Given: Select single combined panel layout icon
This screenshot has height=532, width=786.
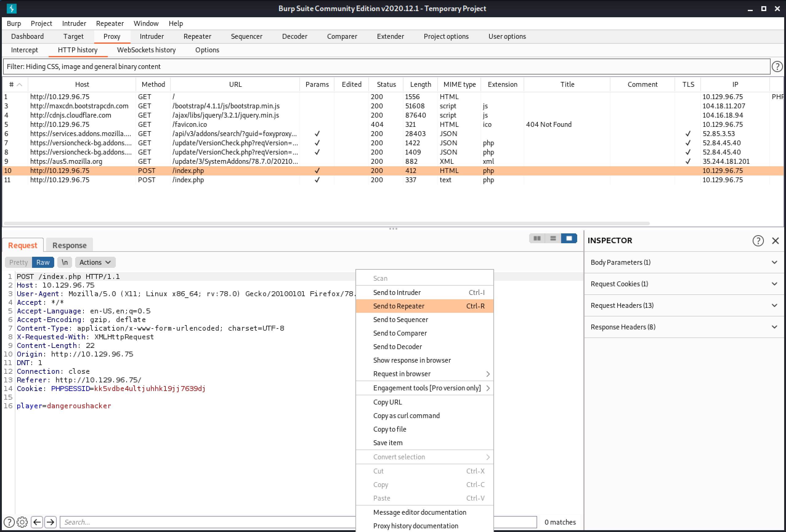Looking at the screenshot, I should (569, 238).
